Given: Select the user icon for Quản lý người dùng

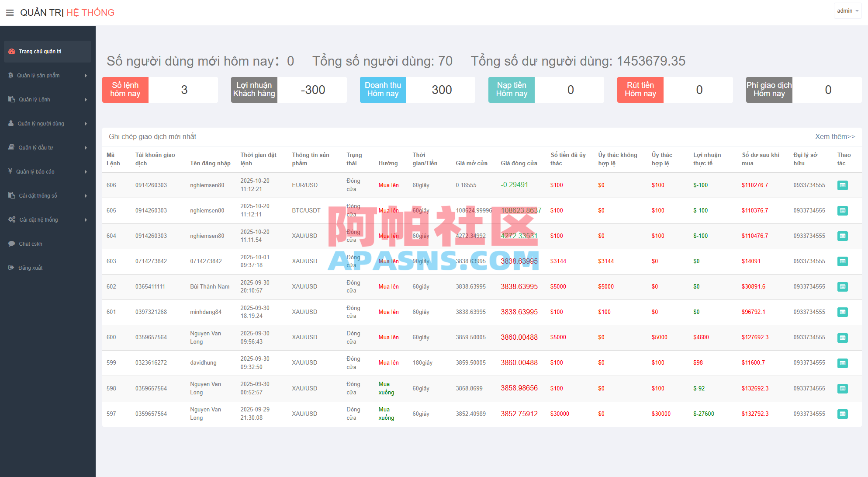Looking at the screenshot, I should 10,123.
